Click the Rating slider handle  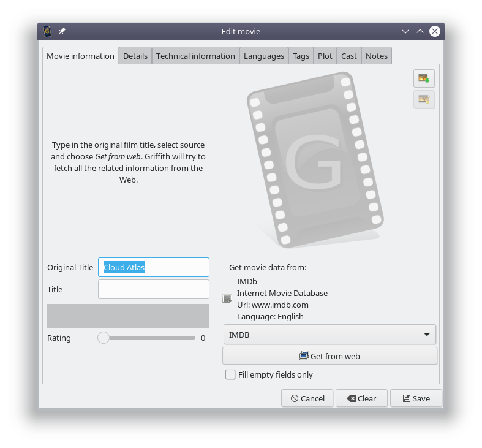coord(104,338)
